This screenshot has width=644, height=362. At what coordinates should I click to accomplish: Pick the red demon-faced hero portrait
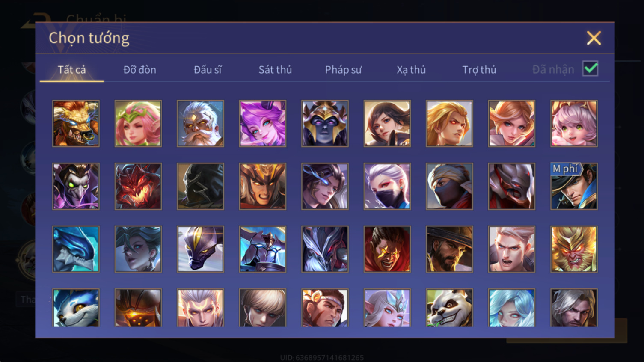(138, 186)
